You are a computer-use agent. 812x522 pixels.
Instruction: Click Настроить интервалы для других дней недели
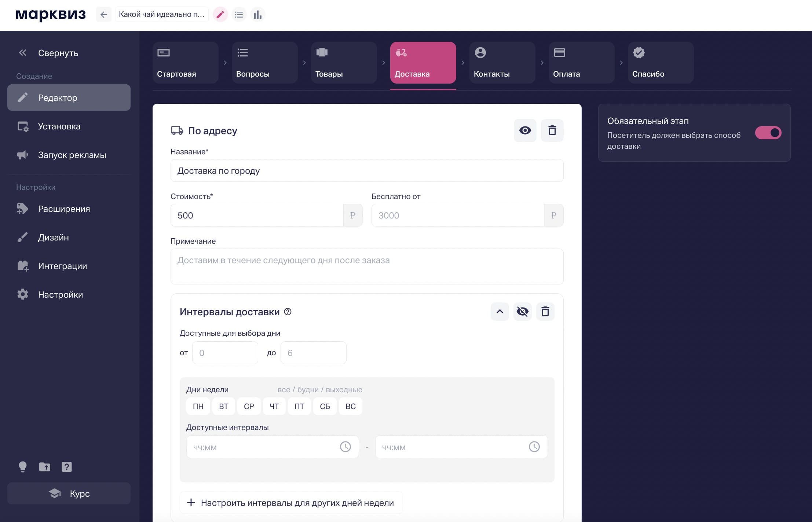coord(291,502)
